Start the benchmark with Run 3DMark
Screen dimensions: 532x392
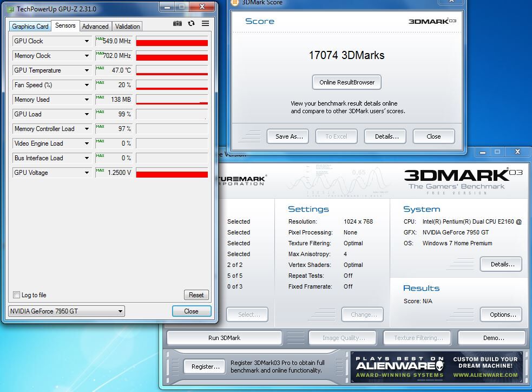(224, 338)
